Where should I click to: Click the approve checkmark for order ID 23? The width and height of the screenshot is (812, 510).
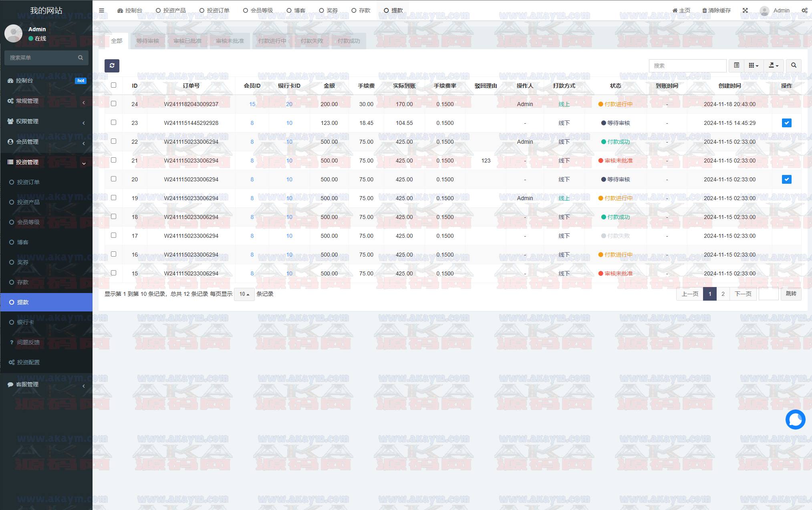pyautogui.click(x=786, y=123)
